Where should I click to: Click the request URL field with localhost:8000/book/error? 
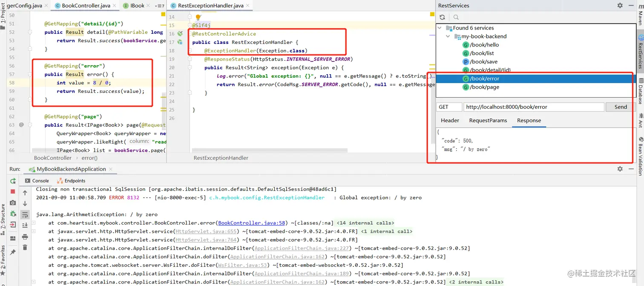[534, 107]
